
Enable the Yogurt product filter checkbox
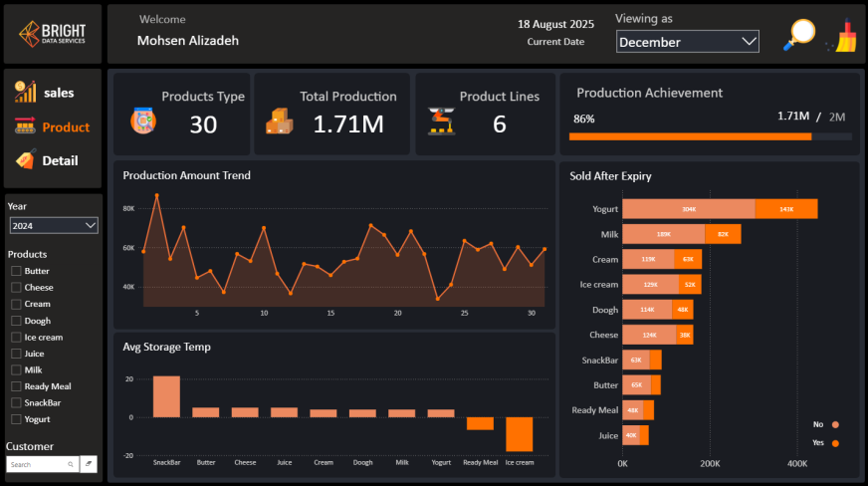tap(16, 419)
